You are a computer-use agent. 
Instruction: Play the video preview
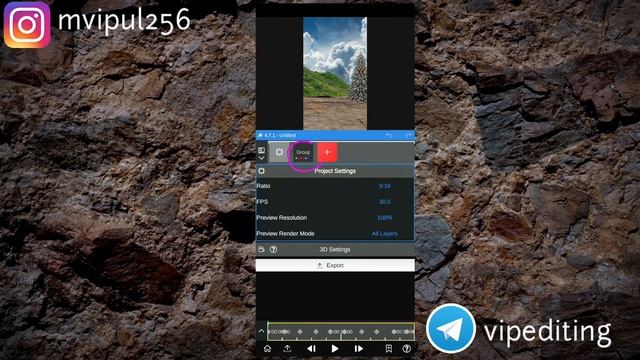(335, 349)
